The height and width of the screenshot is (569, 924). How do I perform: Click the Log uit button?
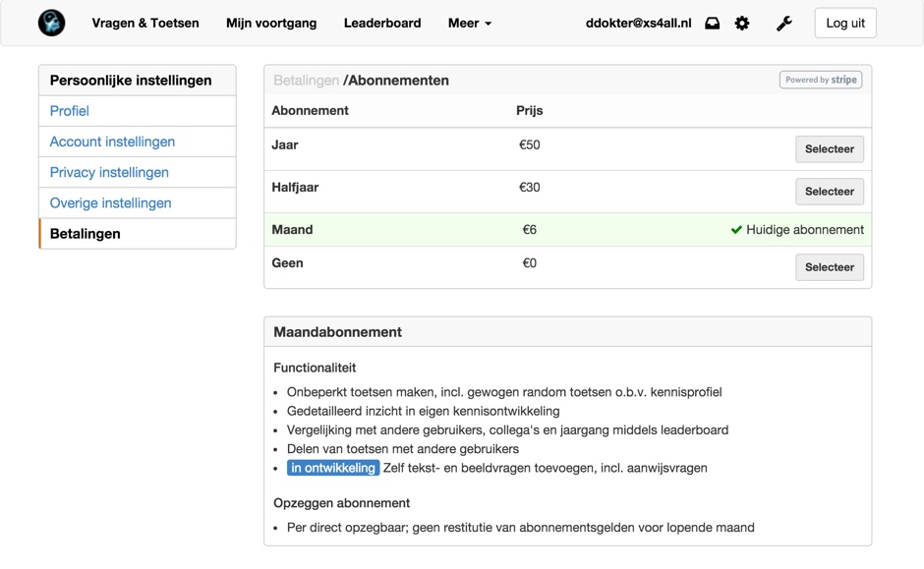844,23
